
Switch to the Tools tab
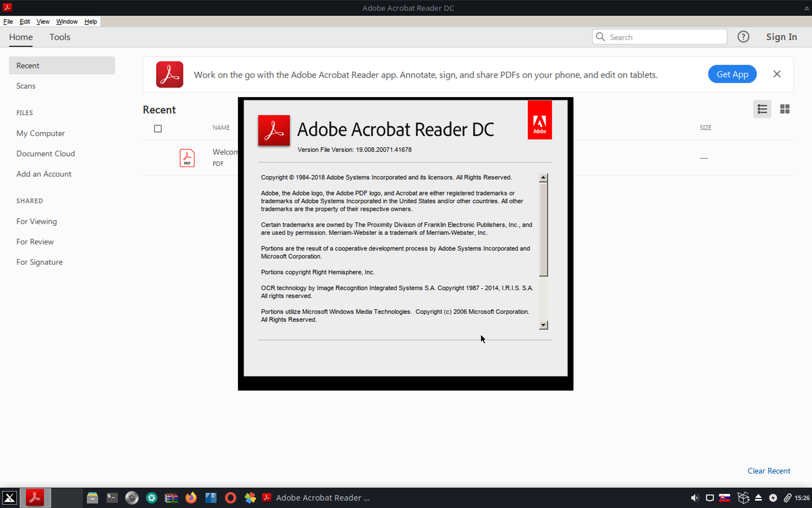pyautogui.click(x=60, y=37)
